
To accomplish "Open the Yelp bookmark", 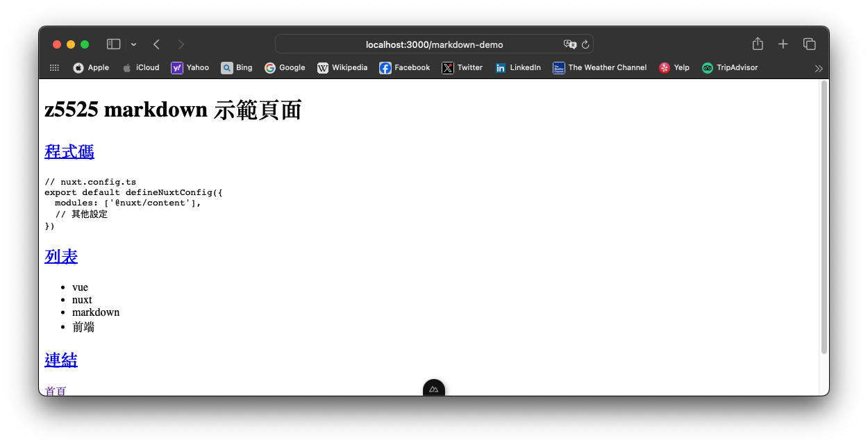I will tap(674, 67).
